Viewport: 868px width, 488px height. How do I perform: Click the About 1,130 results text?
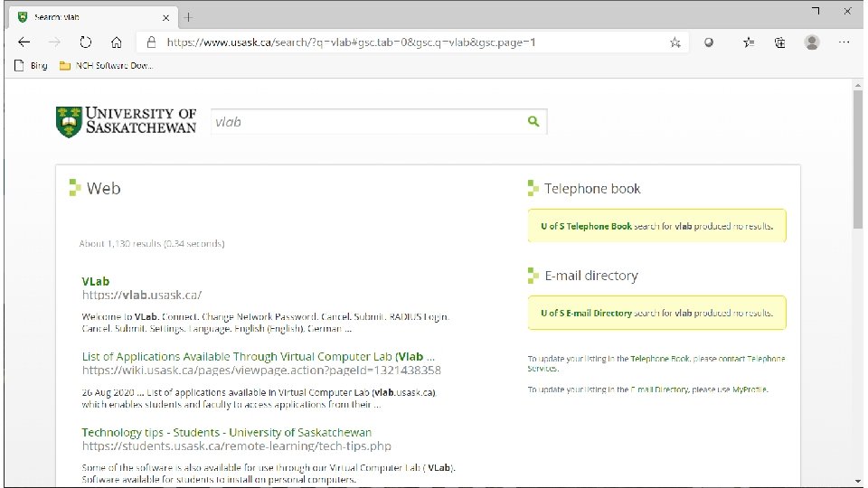point(152,243)
